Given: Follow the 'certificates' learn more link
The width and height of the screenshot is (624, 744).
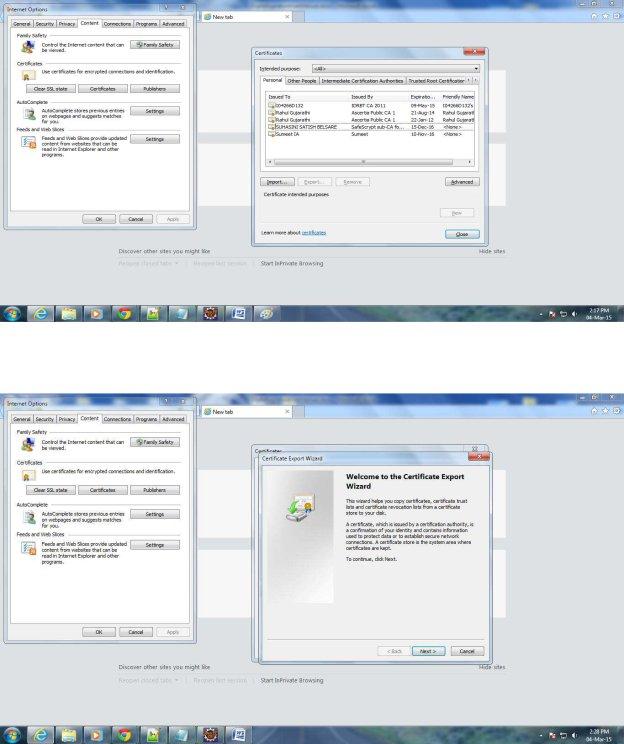Looking at the screenshot, I should [x=314, y=233].
